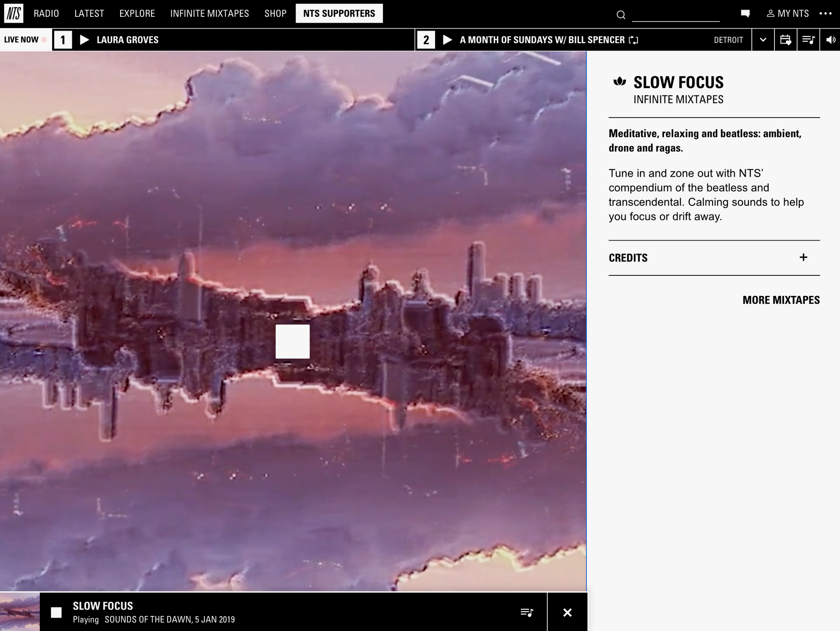Expand the live channels chevron dropdown
The width and height of the screenshot is (840, 631).
[x=763, y=40]
